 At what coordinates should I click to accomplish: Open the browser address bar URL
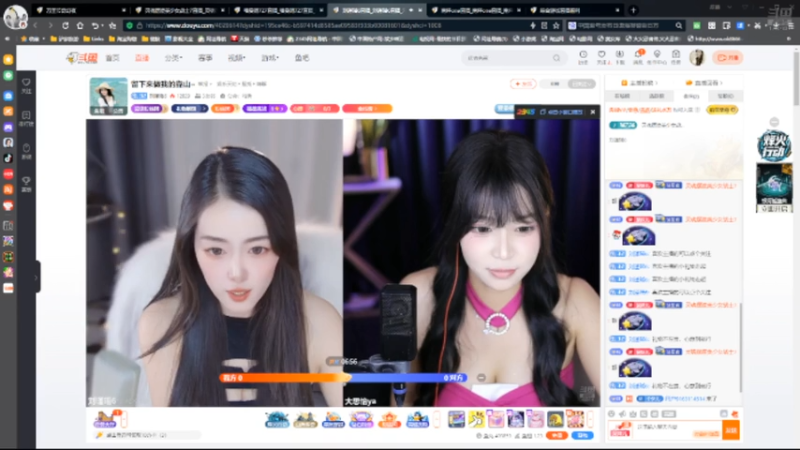pyautogui.click(x=293, y=26)
